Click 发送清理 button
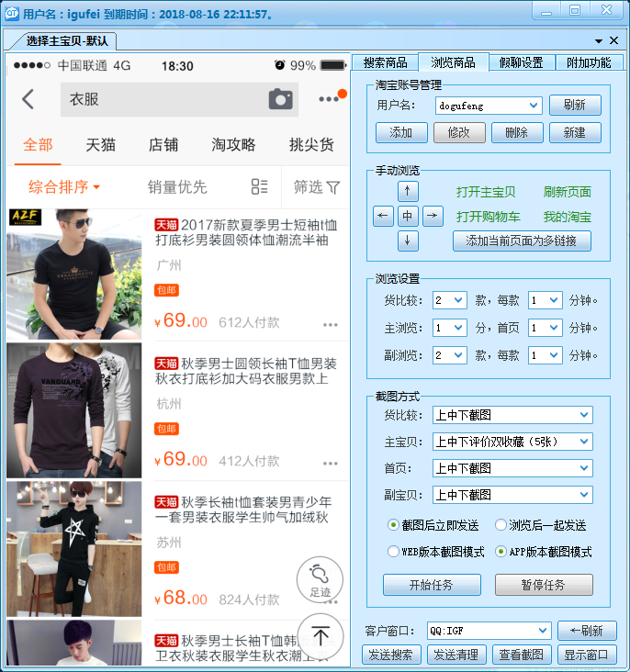Screen dimensions: 630x672 pyautogui.click(x=456, y=655)
